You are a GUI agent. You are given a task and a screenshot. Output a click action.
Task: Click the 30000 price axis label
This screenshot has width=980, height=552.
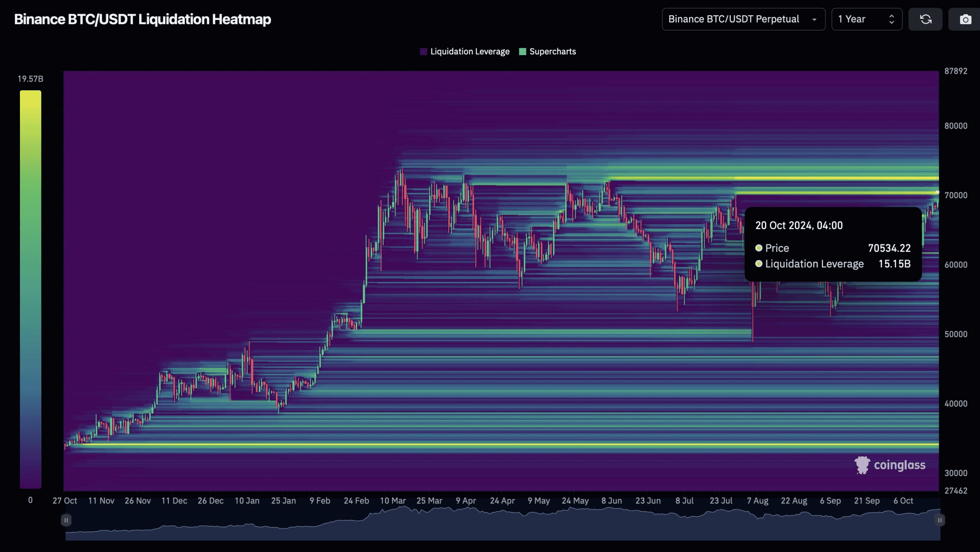tap(956, 473)
